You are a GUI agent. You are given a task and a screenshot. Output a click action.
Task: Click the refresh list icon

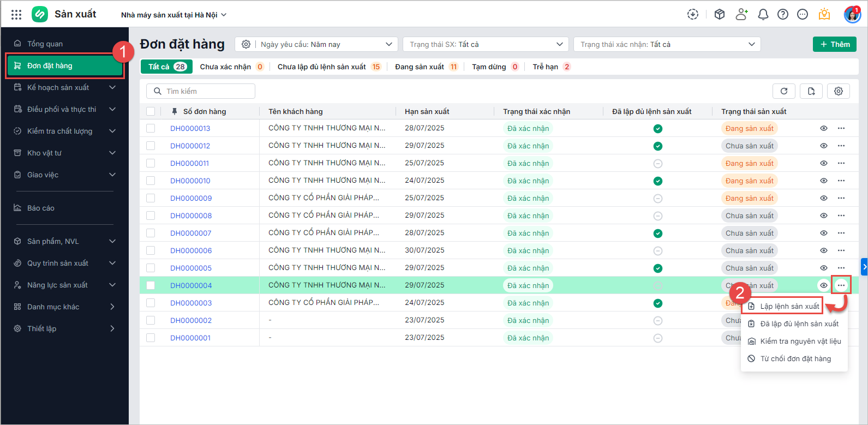click(783, 91)
